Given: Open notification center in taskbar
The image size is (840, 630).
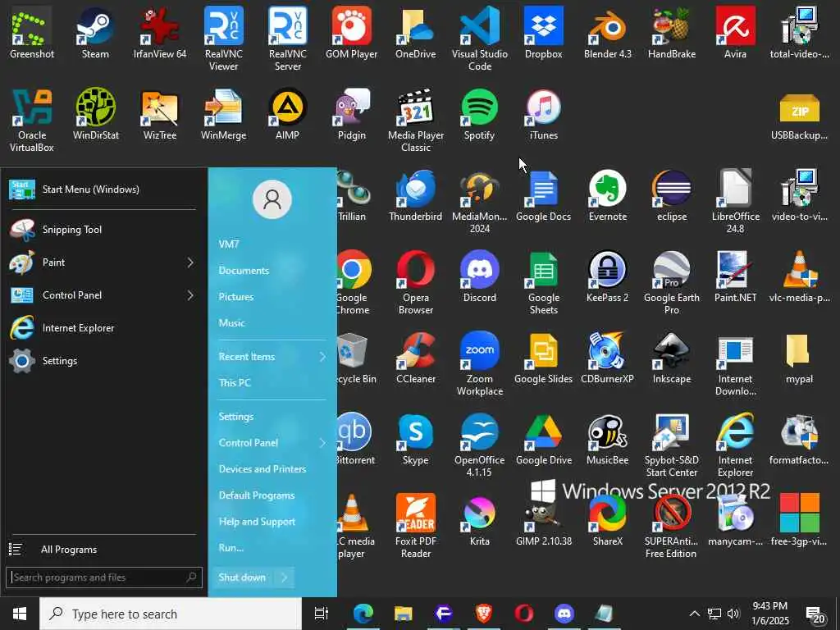Looking at the screenshot, I should coord(815,614).
